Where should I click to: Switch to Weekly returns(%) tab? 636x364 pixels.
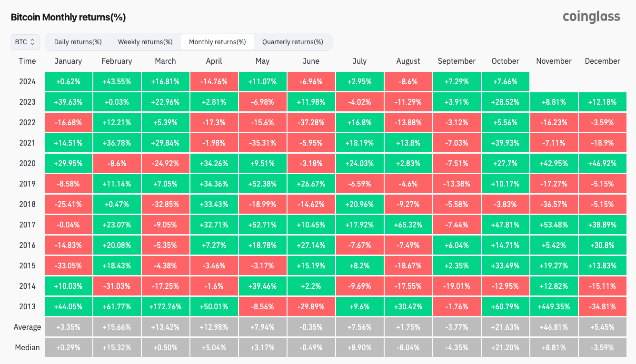[145, 42]
